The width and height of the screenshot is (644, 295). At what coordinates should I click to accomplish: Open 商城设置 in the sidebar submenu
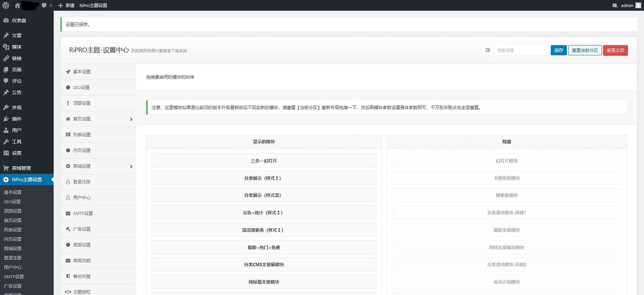[13, 248]
